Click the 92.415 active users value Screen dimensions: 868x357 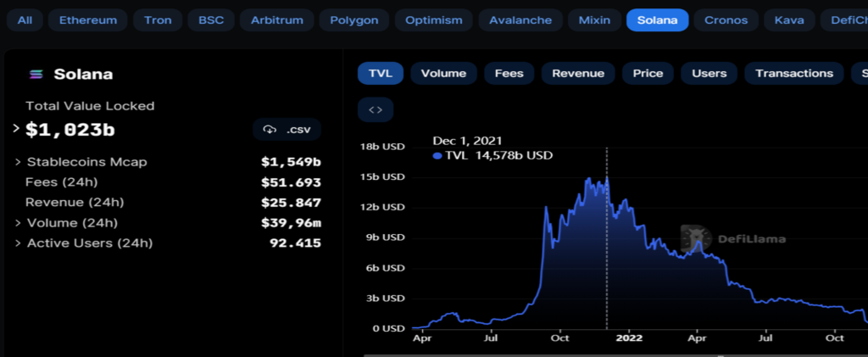[x=295, y=243]
